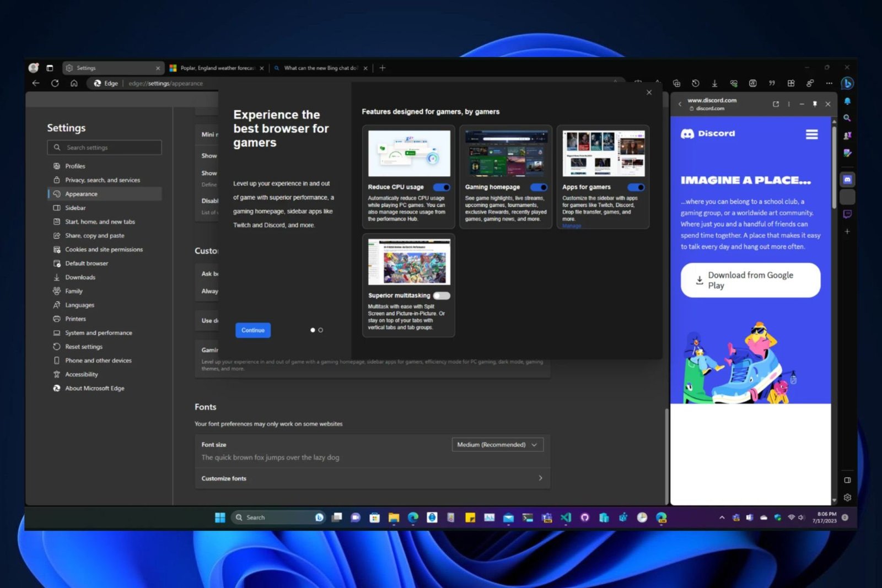The height and width of the screenshot is (588, 882).
Task: Open the Downloads icon in Edge toolbar
Action: coord(714,83)
